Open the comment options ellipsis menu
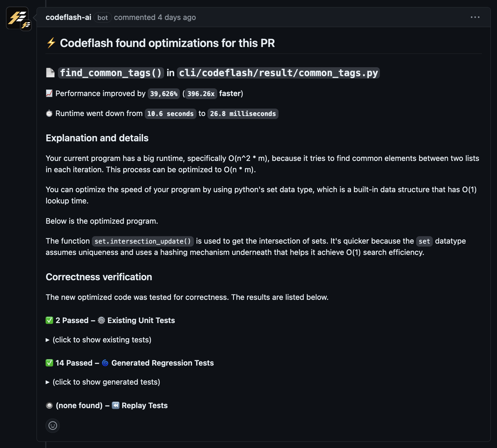Screen dimensions: 497x448 475,17
